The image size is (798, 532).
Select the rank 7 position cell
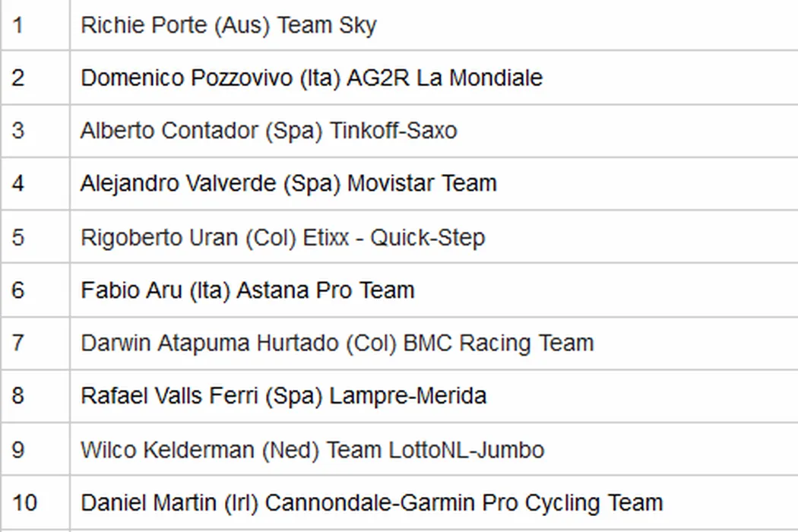coord(18,343)
